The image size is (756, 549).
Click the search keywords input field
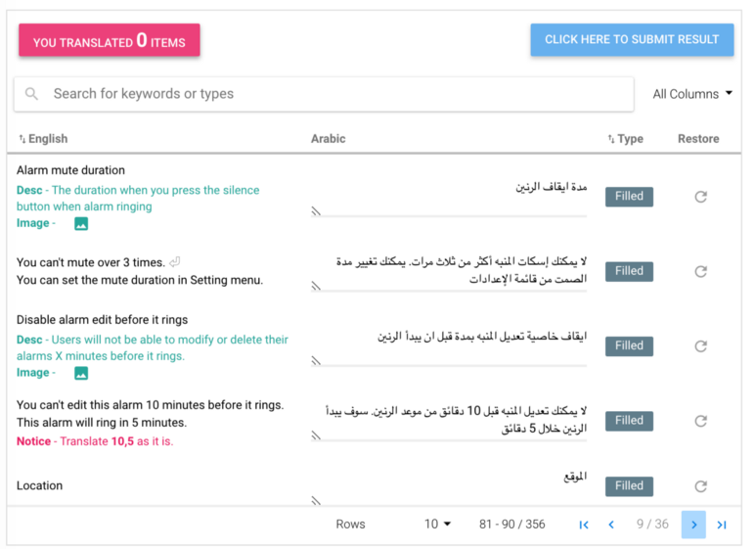(x=333, y=94)
